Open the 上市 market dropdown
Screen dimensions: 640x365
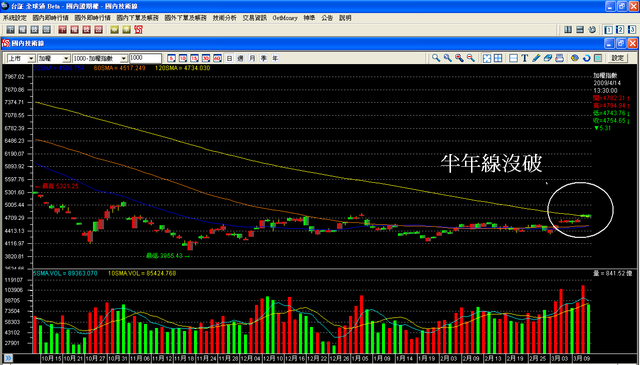click(x=31, y=58)
